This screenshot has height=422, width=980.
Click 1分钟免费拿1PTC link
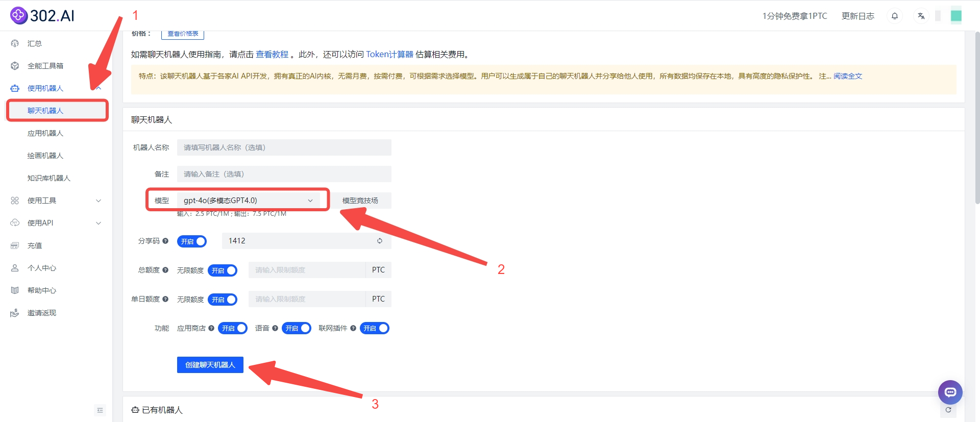coord(795,16)
